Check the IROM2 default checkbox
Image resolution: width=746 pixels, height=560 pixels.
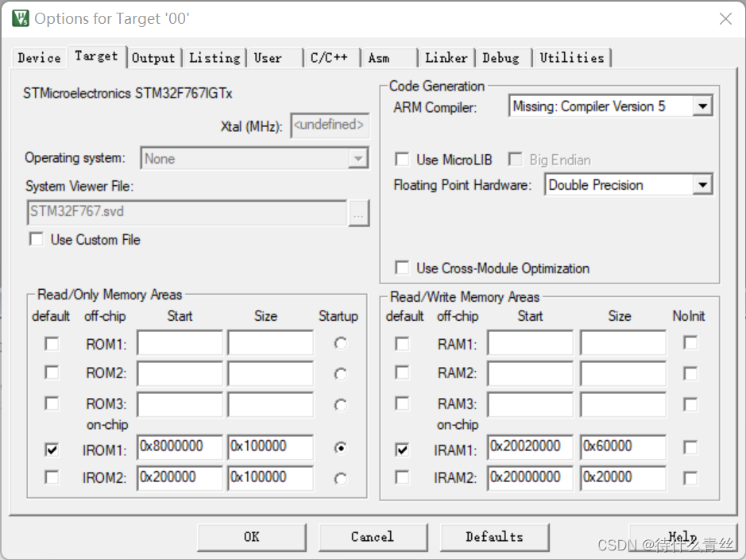52,477
